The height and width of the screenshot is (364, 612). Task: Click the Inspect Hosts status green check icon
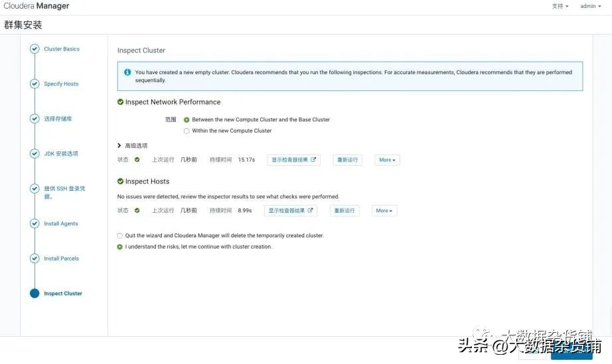tap(137, 210)
